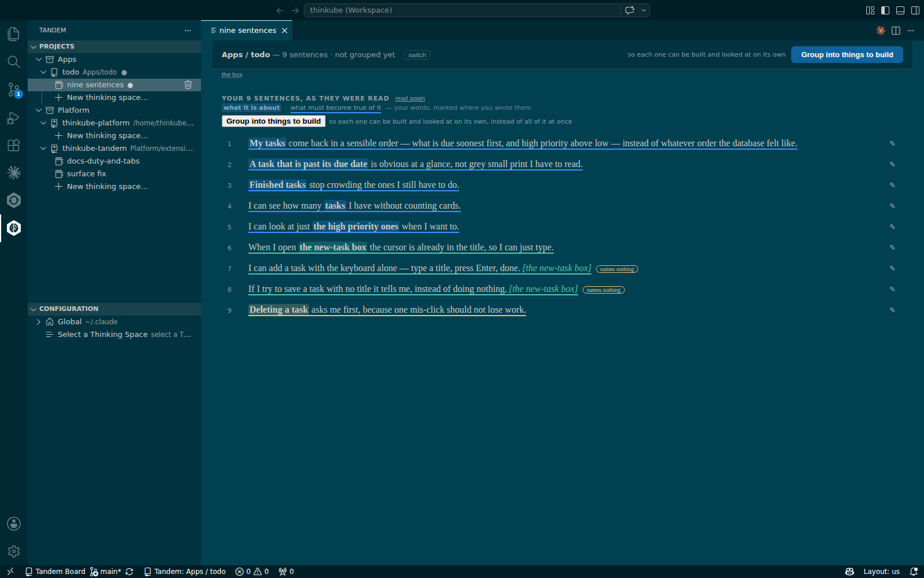Open the Run and Debug view
This screenshot has width=924, height=578.
[14, 117]
